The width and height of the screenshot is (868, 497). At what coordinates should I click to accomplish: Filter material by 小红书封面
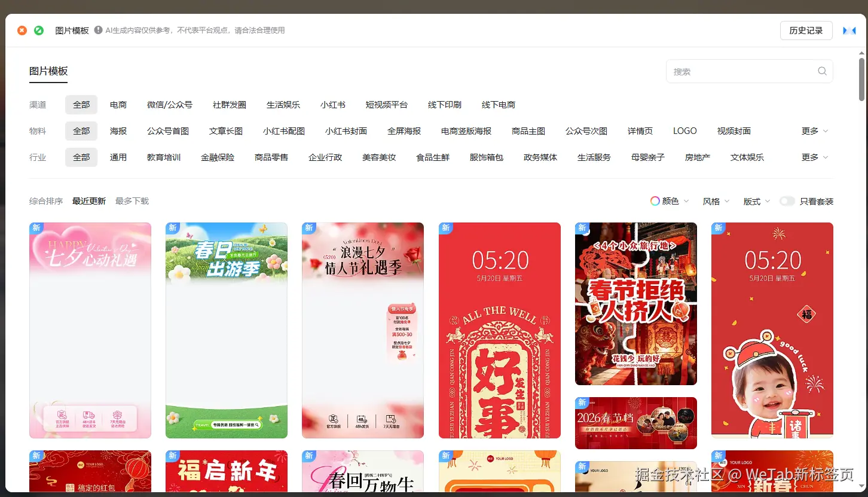tap(346, 131)
